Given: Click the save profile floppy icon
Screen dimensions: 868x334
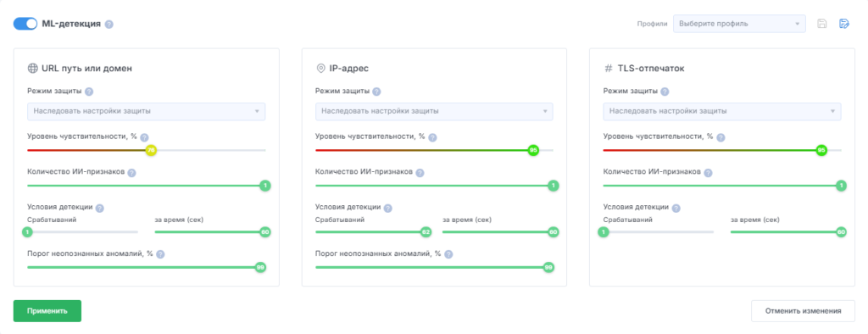Looking at the screenshot, I should coord(822,24).
